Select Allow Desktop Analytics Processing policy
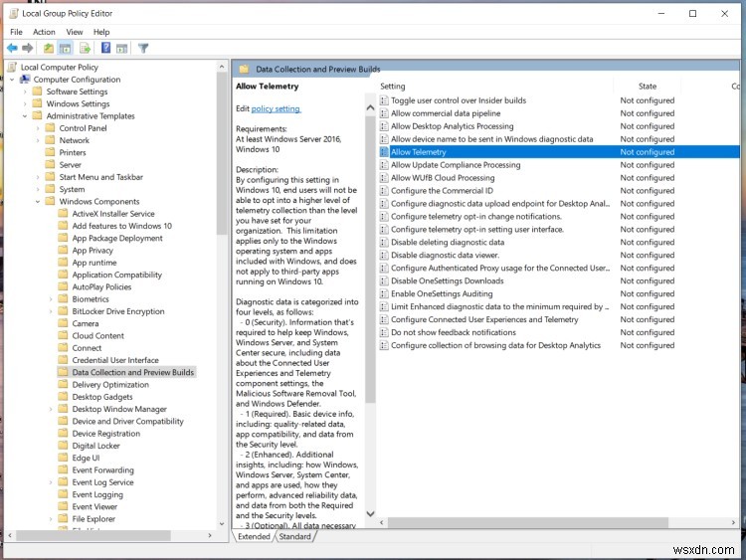This screenshot has width=746, height=560. click(452, 126)
